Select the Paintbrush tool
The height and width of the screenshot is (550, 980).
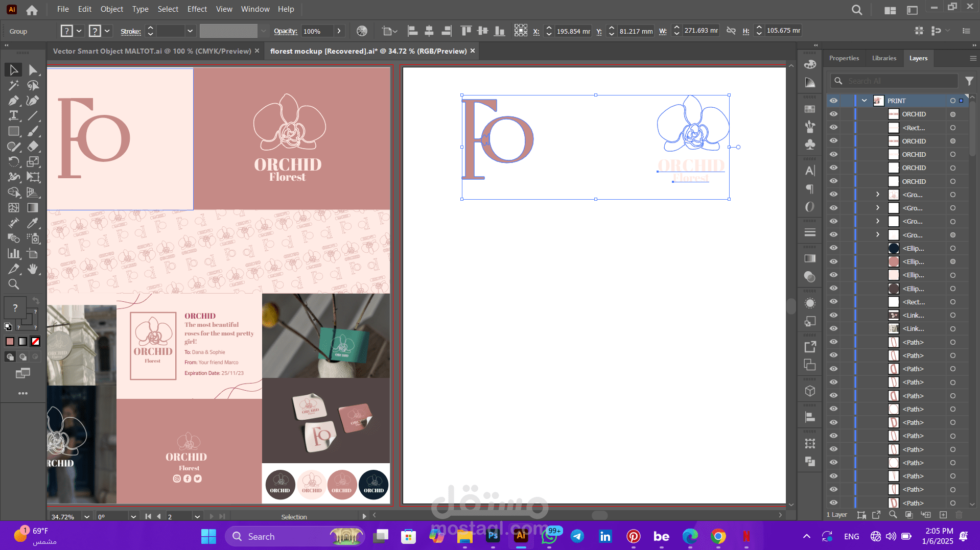[33, 131]
